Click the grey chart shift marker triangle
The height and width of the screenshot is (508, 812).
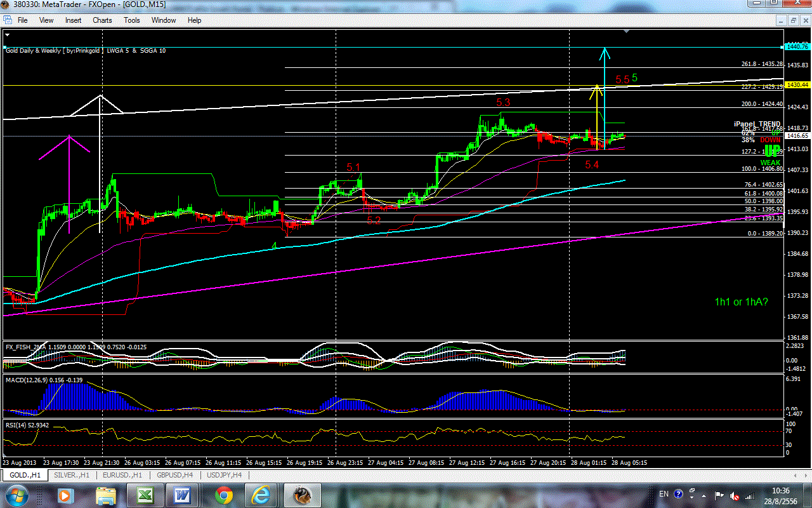pyautogui.click(x=627, y=31)
